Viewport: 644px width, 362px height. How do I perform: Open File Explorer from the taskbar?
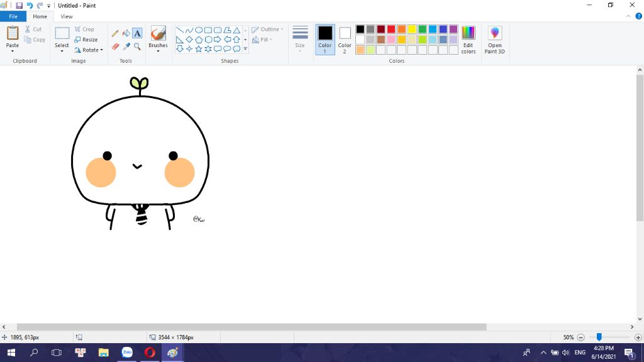104,353
